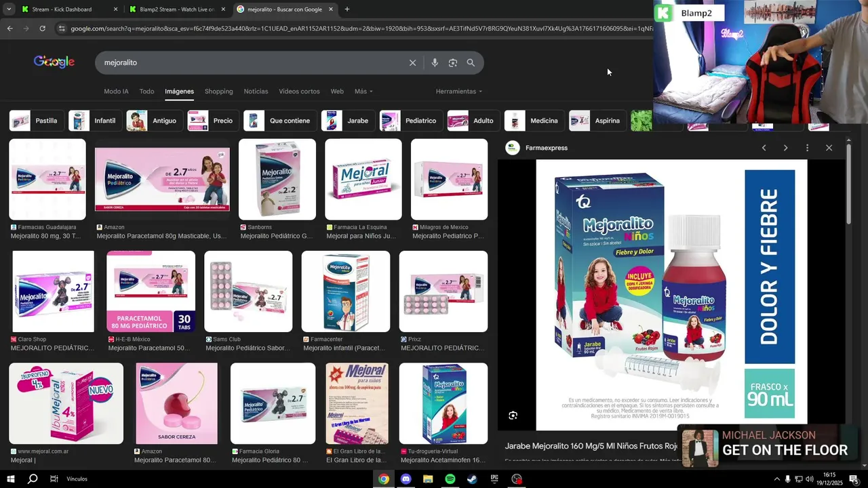Viewport: 868px width, 488px height.
Task: Open Farmacia La Esquina Mejoral Junior thumbnail
Action: [363, 180]
